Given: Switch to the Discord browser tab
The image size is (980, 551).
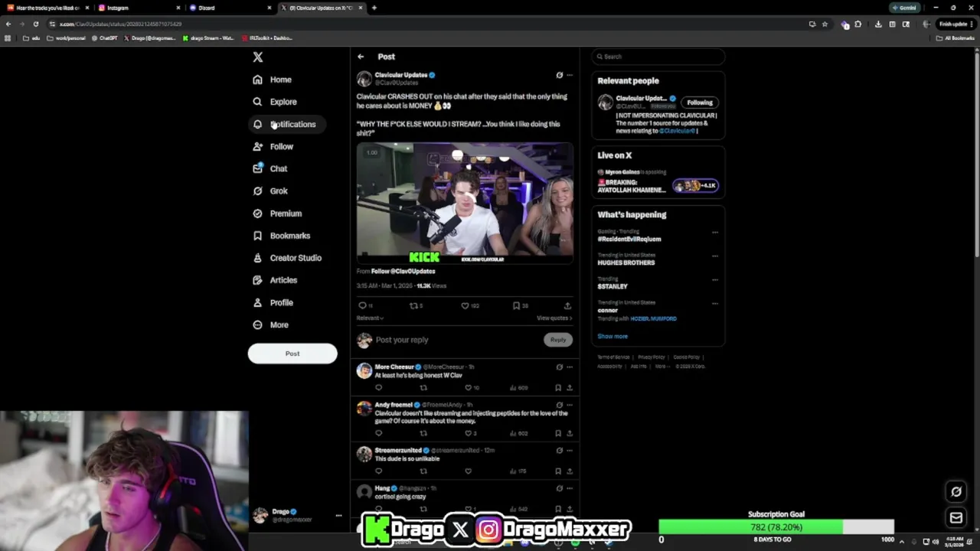Looking at the screenshot, I should coord(229,8).
